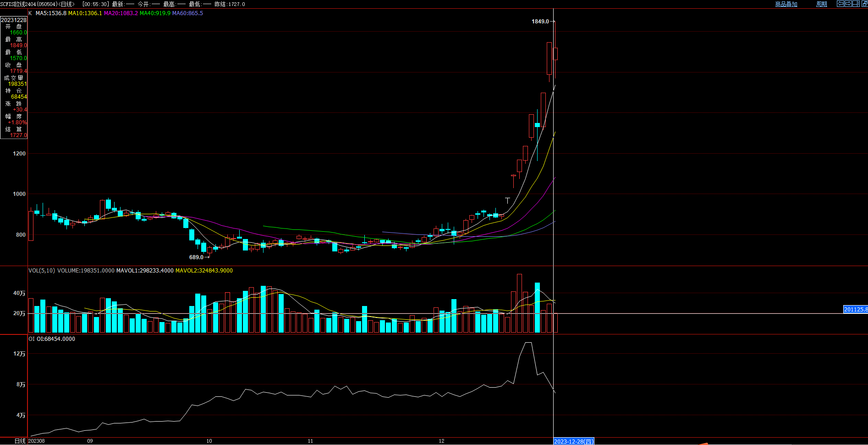Click the K chart type label

(x=30, y=13)
